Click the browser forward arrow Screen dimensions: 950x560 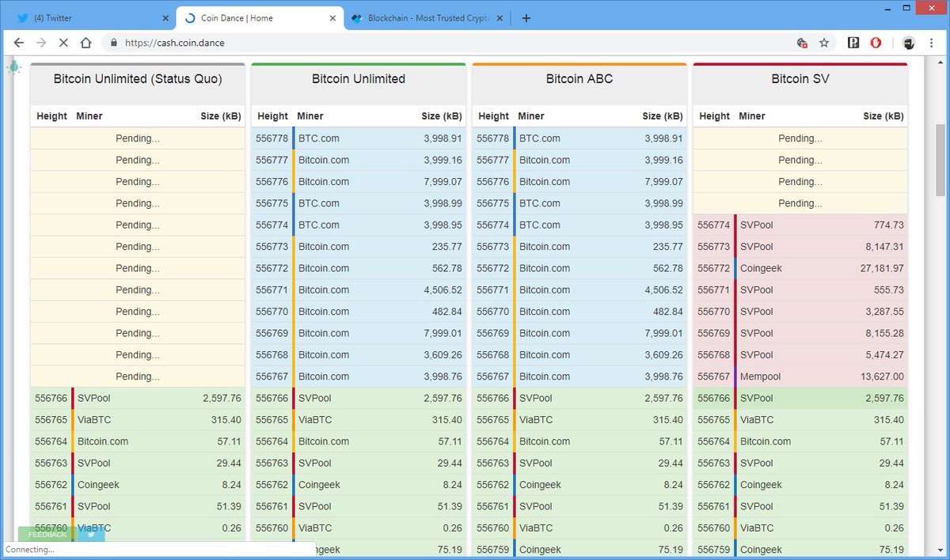[x=41, y=44]
